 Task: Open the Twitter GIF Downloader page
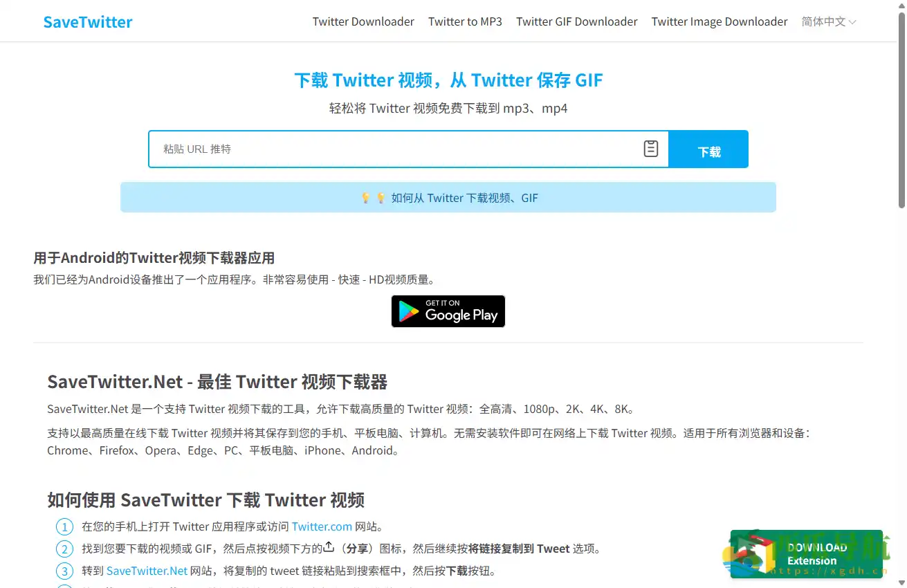tap(576, 21)
